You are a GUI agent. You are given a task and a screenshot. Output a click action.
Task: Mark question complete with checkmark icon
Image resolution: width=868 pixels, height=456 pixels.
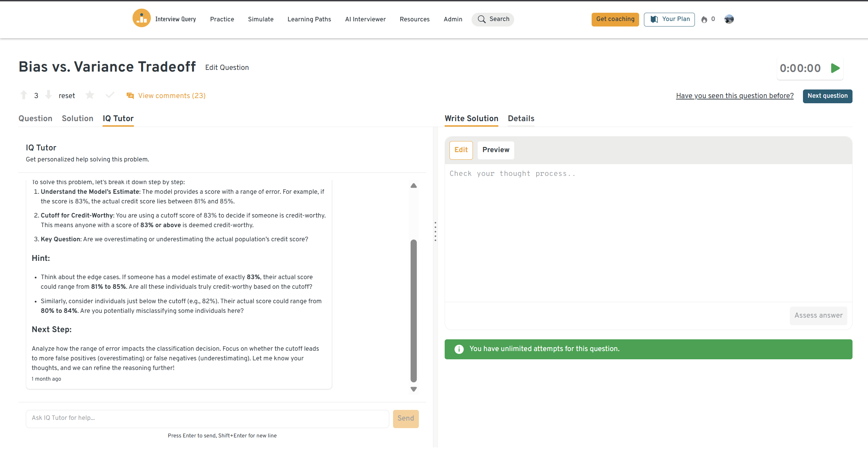pos(110,95)
